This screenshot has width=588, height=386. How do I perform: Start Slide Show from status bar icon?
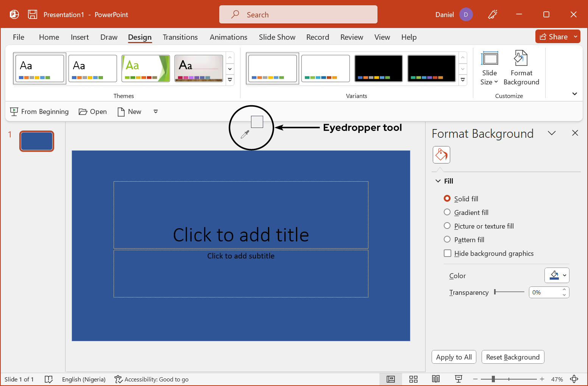(x=459, y=379)
